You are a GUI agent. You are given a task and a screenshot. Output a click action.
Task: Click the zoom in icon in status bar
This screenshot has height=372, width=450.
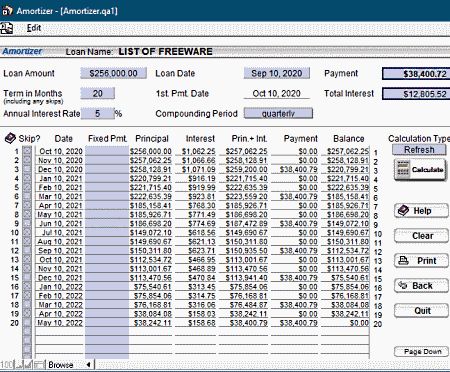28,365
